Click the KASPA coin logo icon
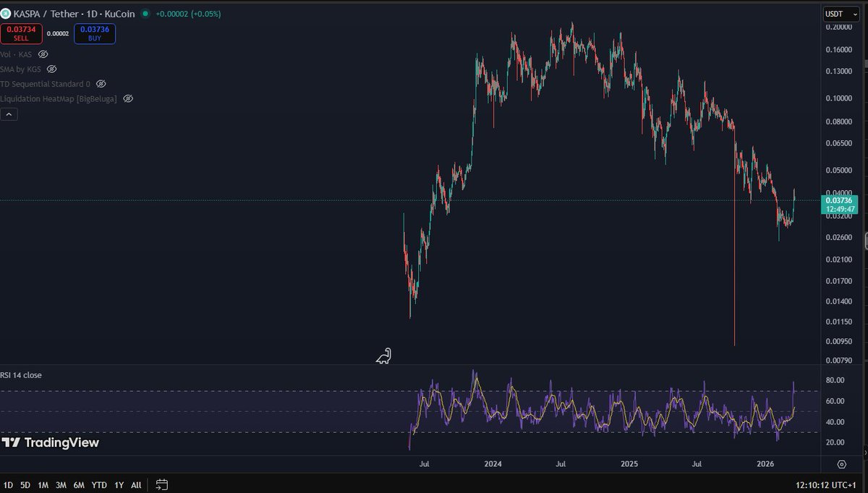This screenshot has height=493, width=868. click(x=7, y=14)
